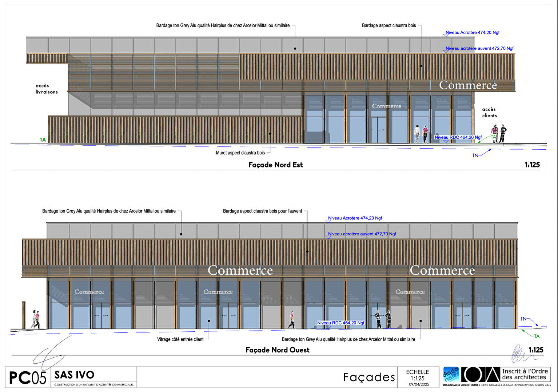Click 'Inscrit à l'Ordre des architectes' text
Viewport: 558px width, 392px height.
click(525, 374)
